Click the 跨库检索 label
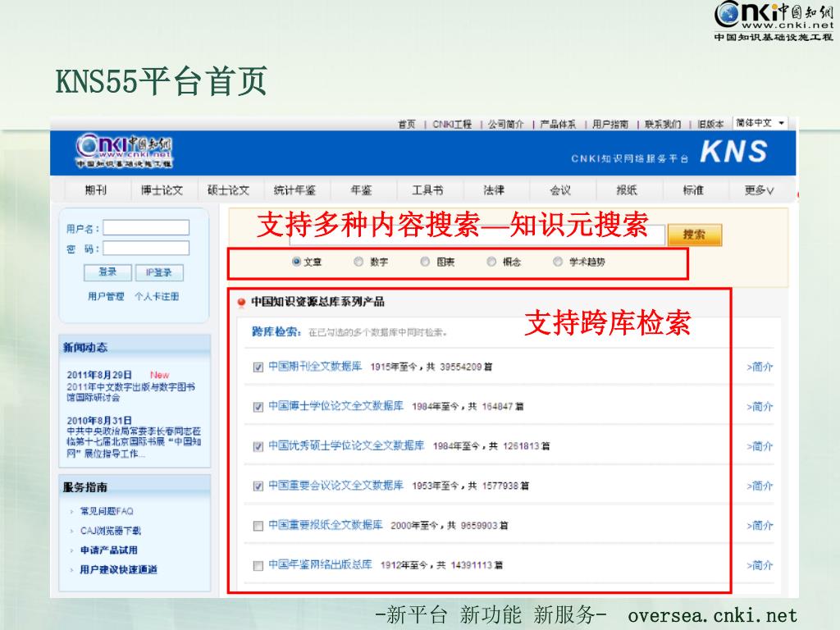840x630 pixels. [276, 331]
